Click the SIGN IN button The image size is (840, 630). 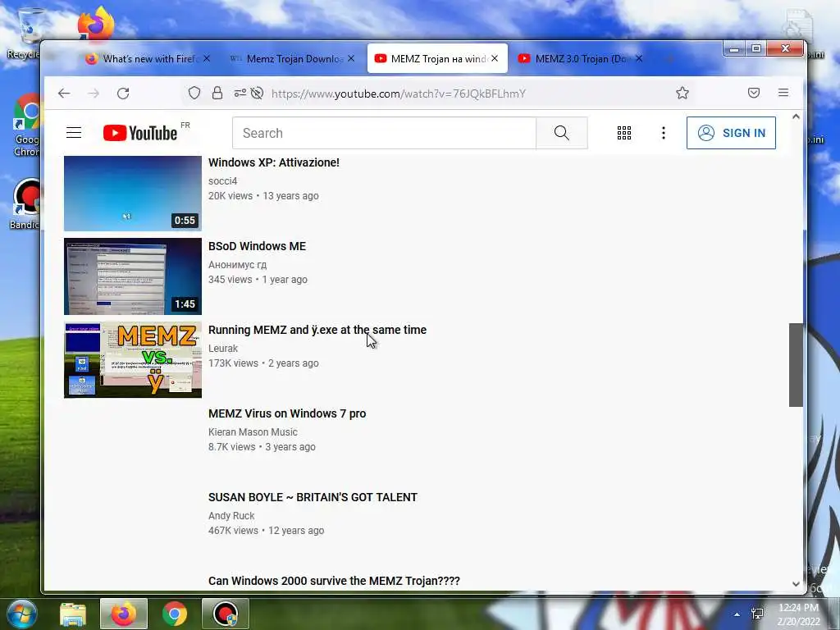(x=731, y=133)
